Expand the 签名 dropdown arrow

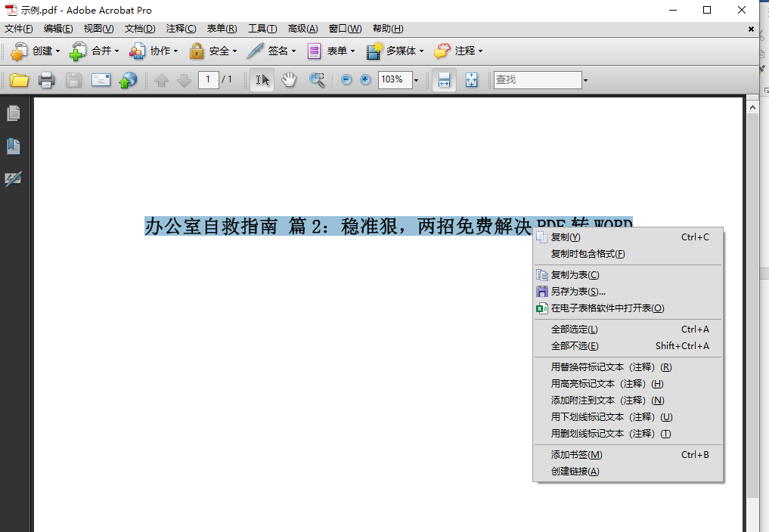(x=294, y=51)
